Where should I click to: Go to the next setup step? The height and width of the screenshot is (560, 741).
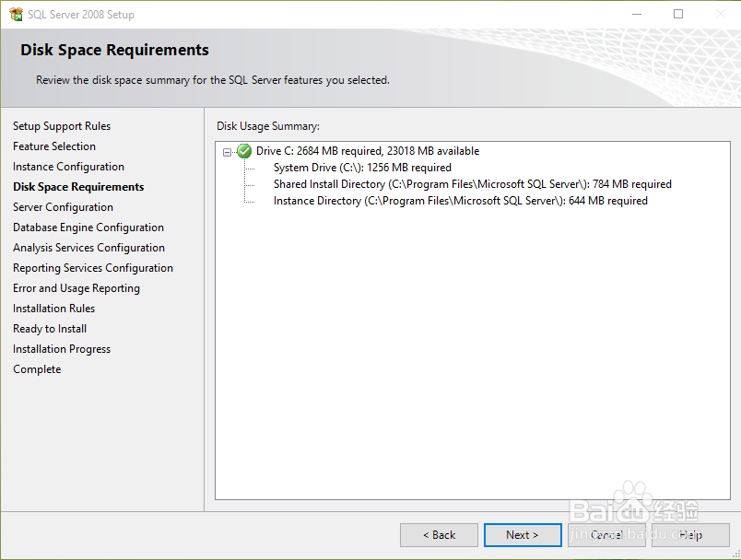click(x=523, y=535)
